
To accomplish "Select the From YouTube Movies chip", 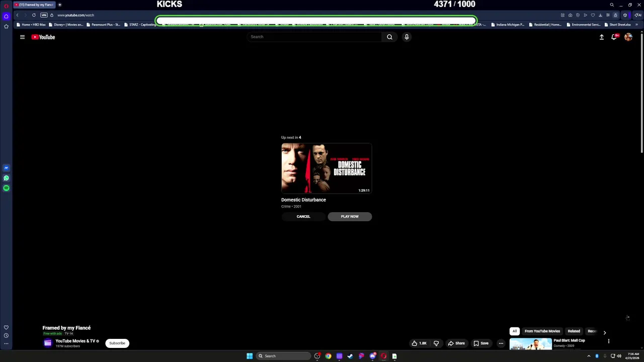I will pos(542,331).
